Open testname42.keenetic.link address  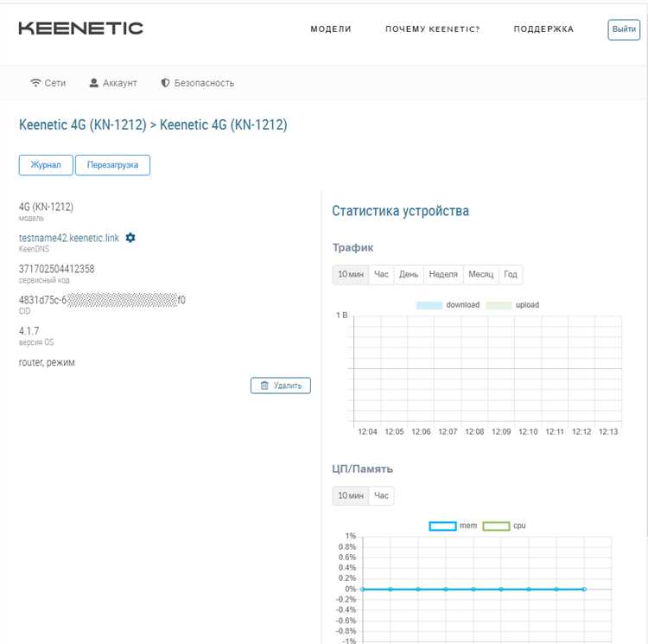[69, 238]
